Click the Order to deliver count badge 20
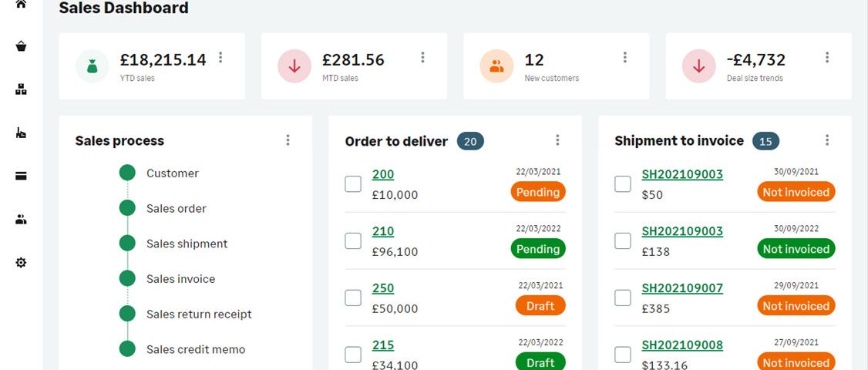 pyautogui.click(x=470, y=141)
